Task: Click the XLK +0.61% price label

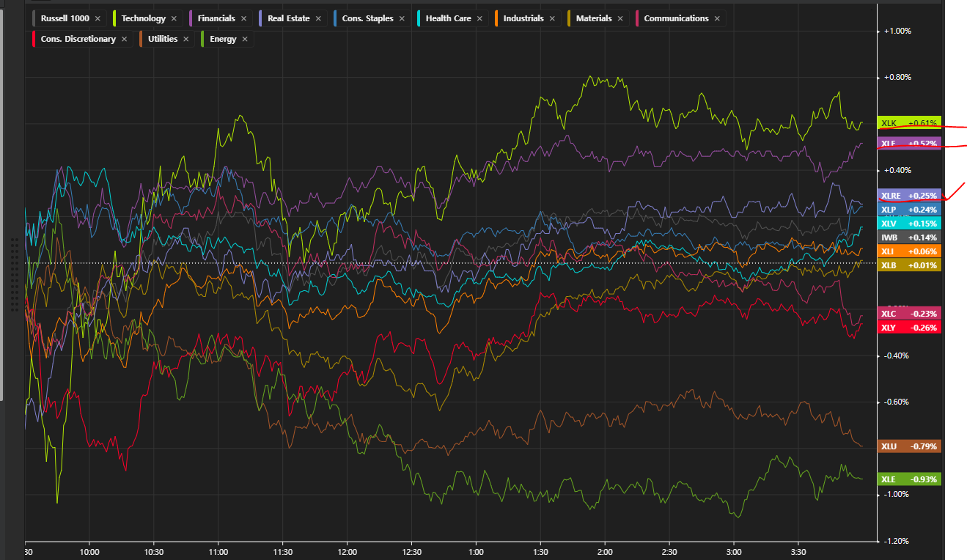Action: (x=908, y=123)
